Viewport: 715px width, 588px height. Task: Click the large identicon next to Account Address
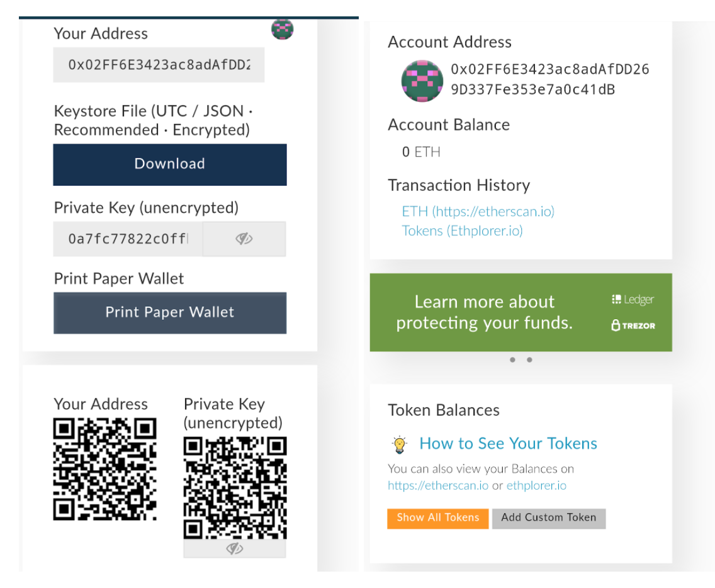pyautogui.click(x=422, y=81)
